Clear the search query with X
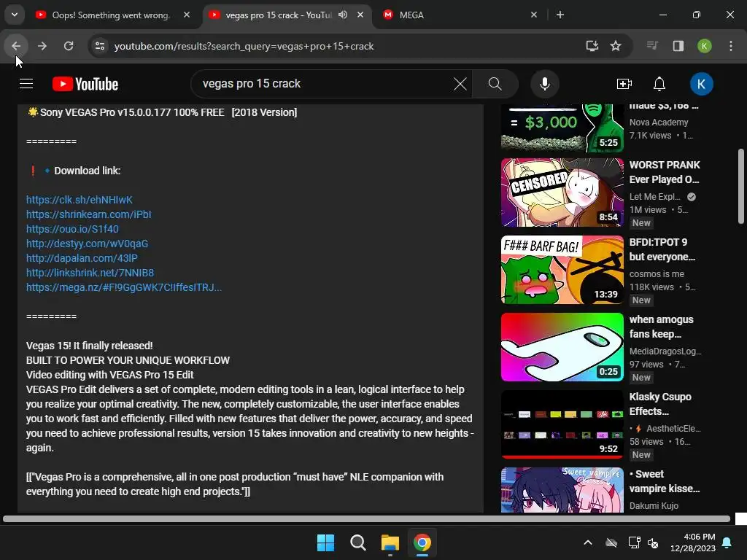Image resolution: width=747 pixels, height=560 pixels. coord(460,84)
